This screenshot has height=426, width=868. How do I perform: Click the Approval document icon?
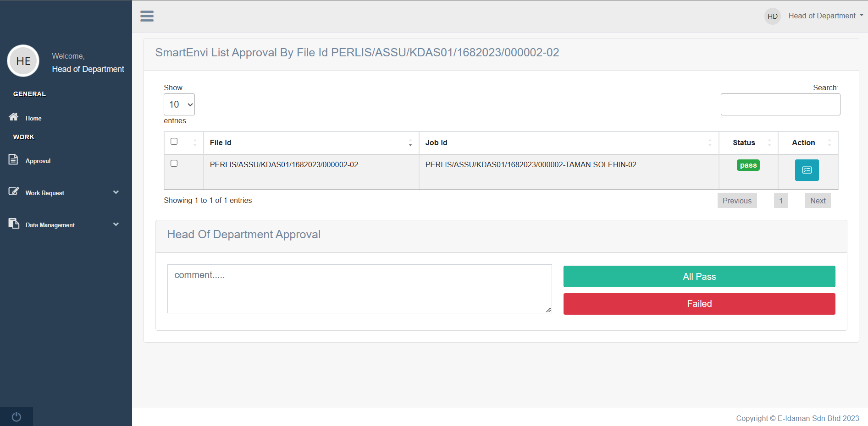[13, 159]
